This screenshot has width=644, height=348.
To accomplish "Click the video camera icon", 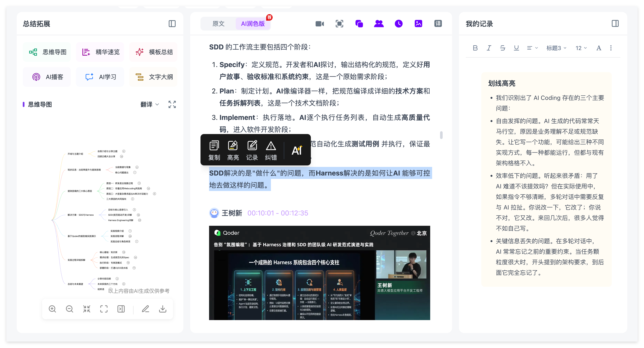I will point(319,24).
